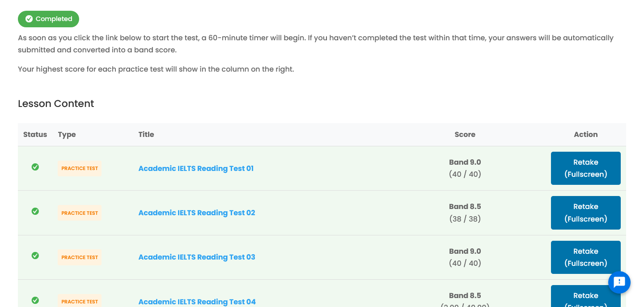Open Academic IELTS Reading Test 02
The height and width of the screenshot is (307, 644).
click(x=197, y=213)
